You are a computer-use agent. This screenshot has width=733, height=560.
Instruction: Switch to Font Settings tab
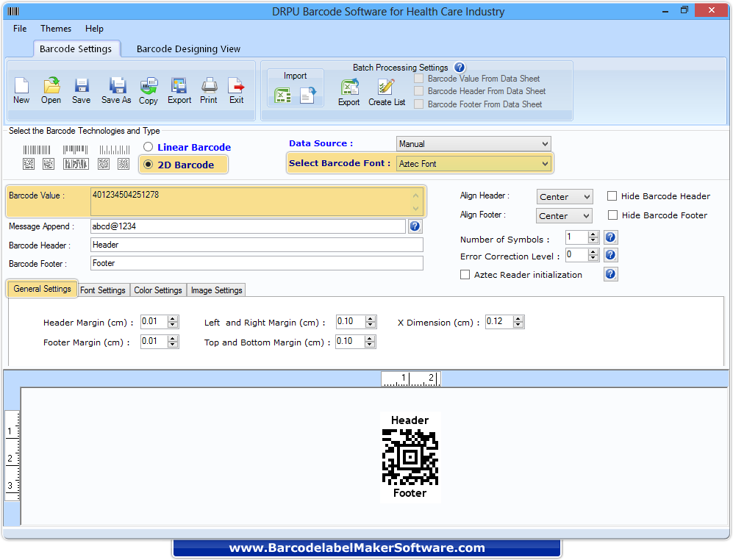[103, 290]
